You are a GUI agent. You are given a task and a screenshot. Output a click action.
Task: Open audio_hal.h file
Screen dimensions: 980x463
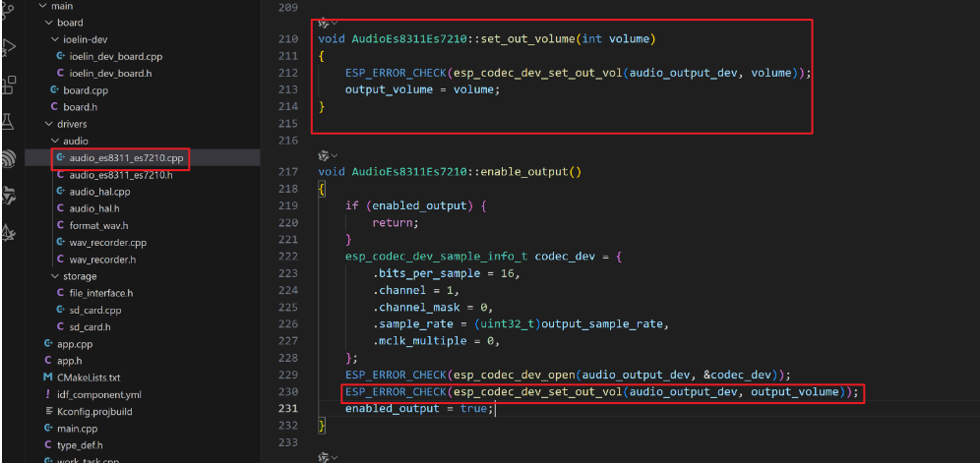(x=94, y=208)
